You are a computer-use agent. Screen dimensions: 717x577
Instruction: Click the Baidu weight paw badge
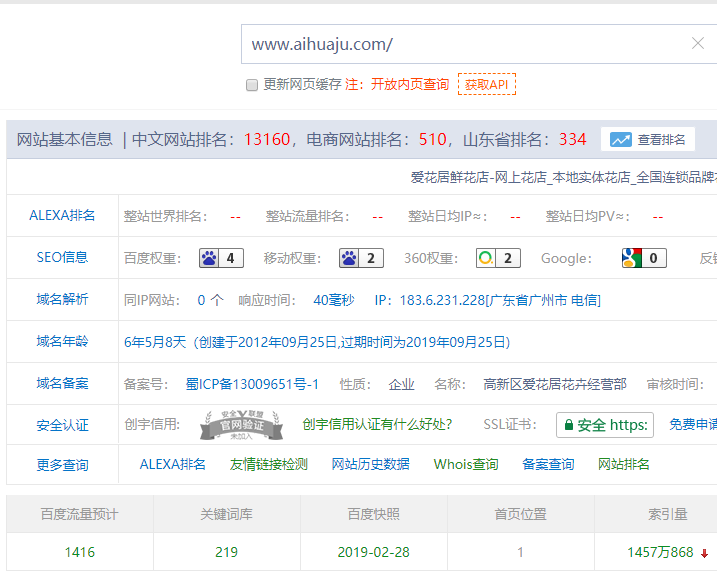pyautogui.click(x=221, y=258)
